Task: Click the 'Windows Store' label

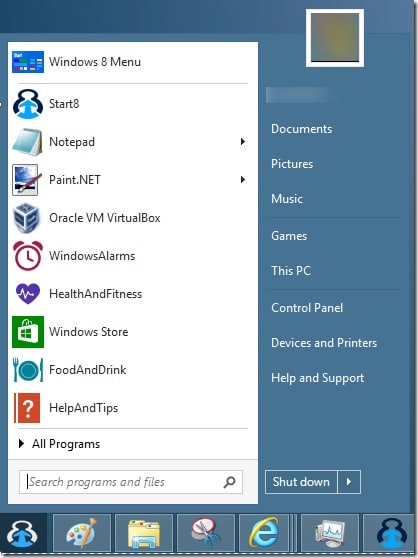Action: pyautogui.click(x=89, y=332)
